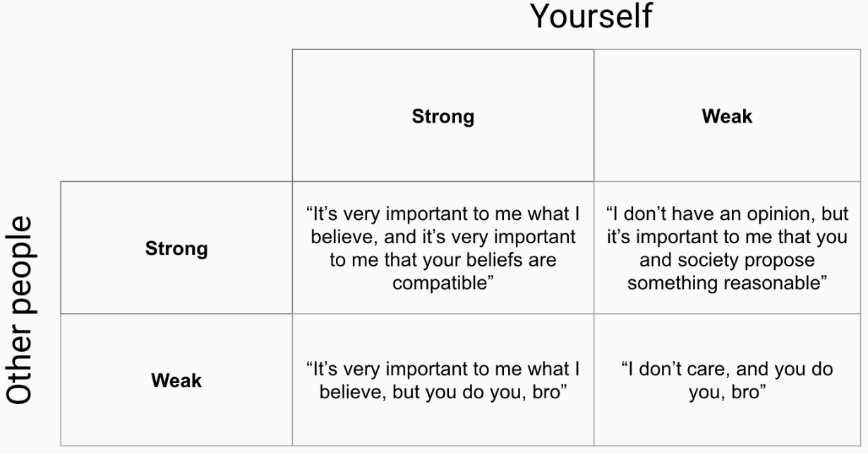Click the "Yourself" heading above the table

591,17
